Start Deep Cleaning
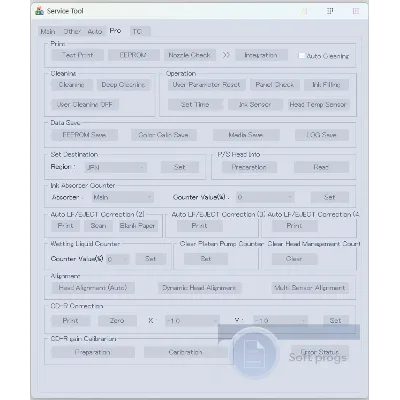 pyautogui.click(x=123, y=85)
